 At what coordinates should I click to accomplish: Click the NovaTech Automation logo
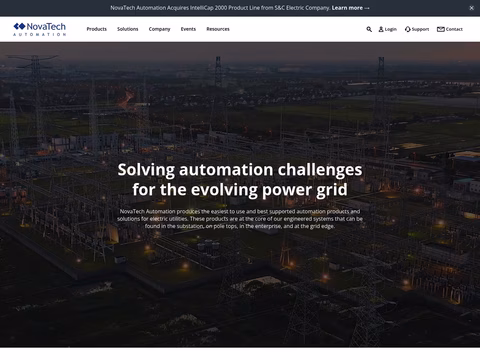tap(40, 29)
